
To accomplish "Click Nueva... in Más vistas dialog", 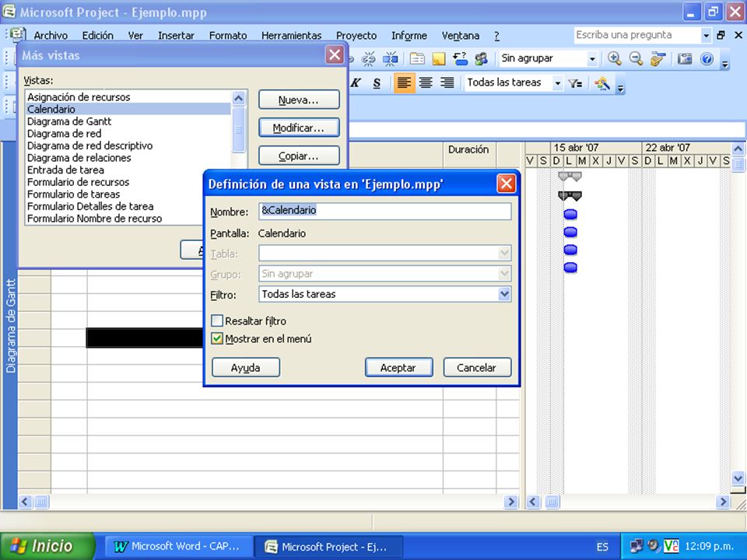I will click(x=299, y=100).
